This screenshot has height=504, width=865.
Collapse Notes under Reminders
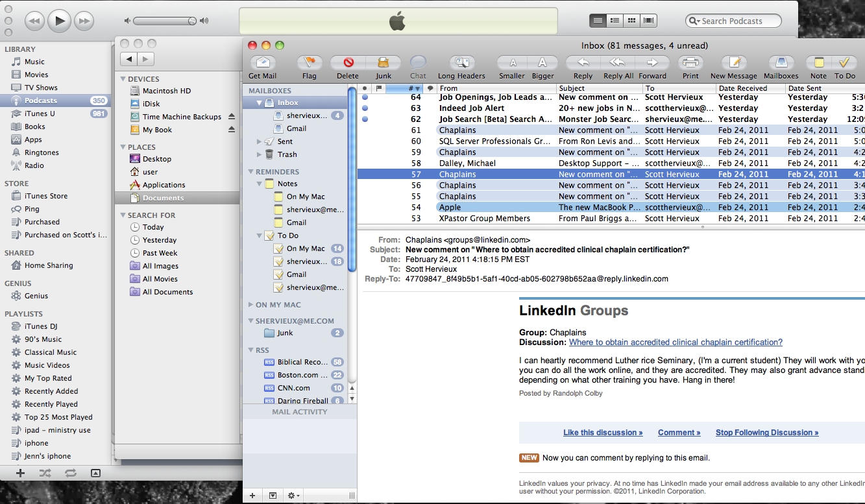tap(260, 184)
